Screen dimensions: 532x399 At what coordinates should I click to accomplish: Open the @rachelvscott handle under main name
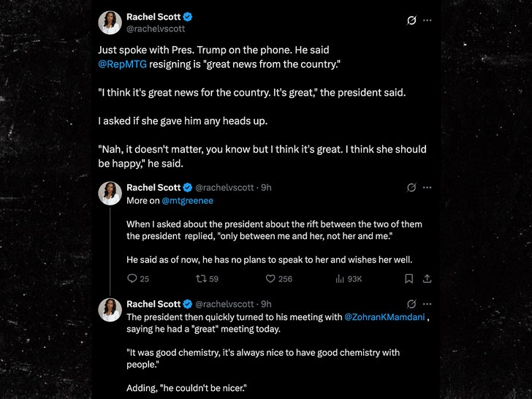pyautogui.click(x=156, y=29)
